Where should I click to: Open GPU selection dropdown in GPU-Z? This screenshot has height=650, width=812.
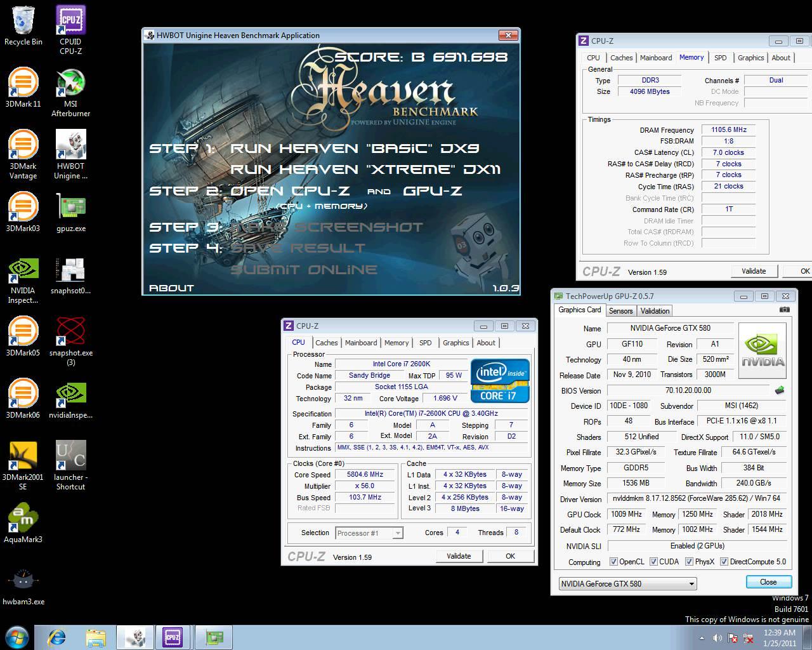(627, 583)
